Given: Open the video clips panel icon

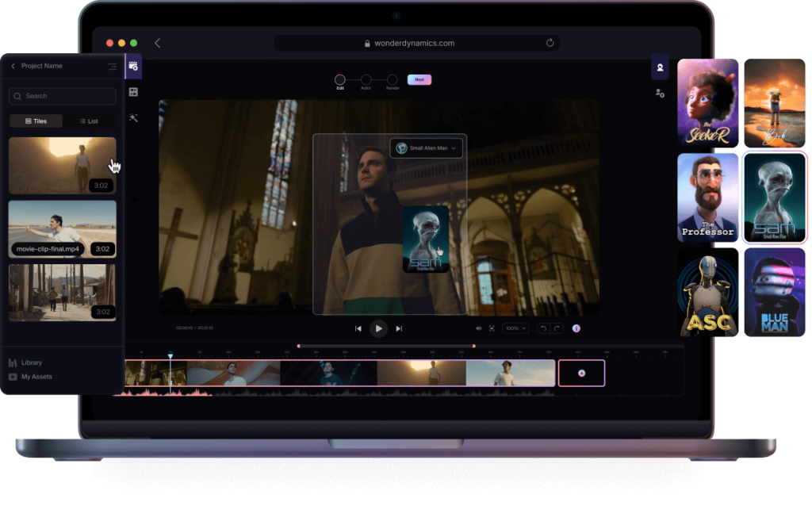Looking at the screenshot, I should click(133, 67).
